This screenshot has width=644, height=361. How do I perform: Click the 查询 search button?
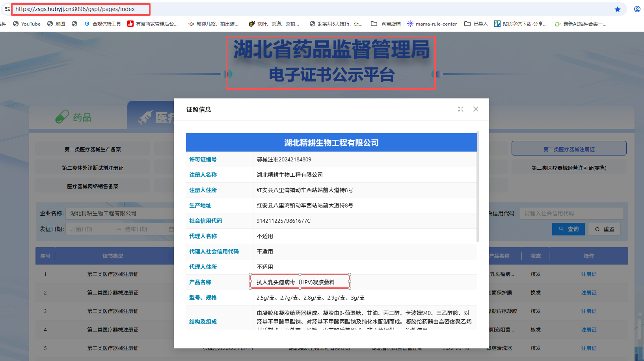tap(568, 229)
